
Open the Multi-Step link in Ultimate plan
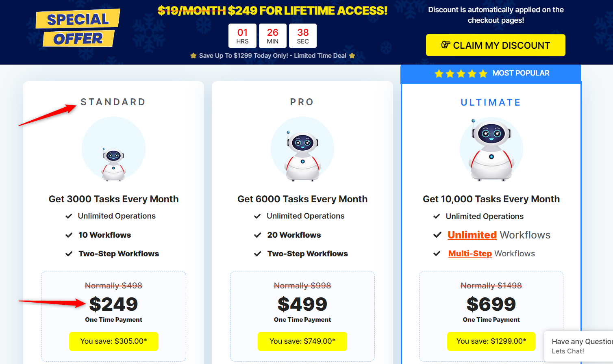point(470,253)
